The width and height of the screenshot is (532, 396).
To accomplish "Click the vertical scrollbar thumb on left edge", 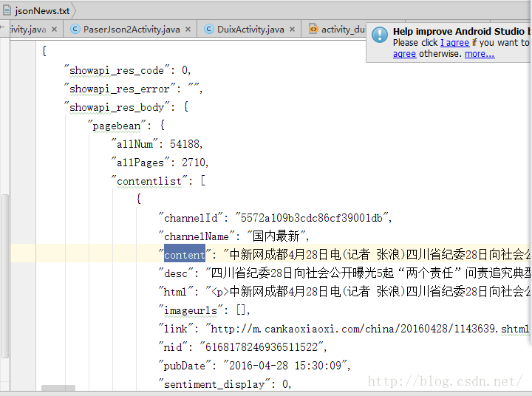I will coord(4,276).
